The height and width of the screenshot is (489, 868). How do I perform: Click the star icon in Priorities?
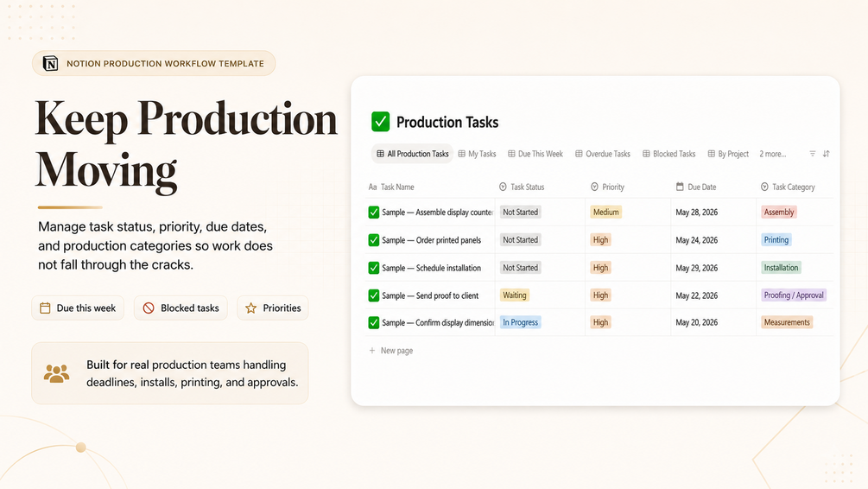click(x=250, y=308)
